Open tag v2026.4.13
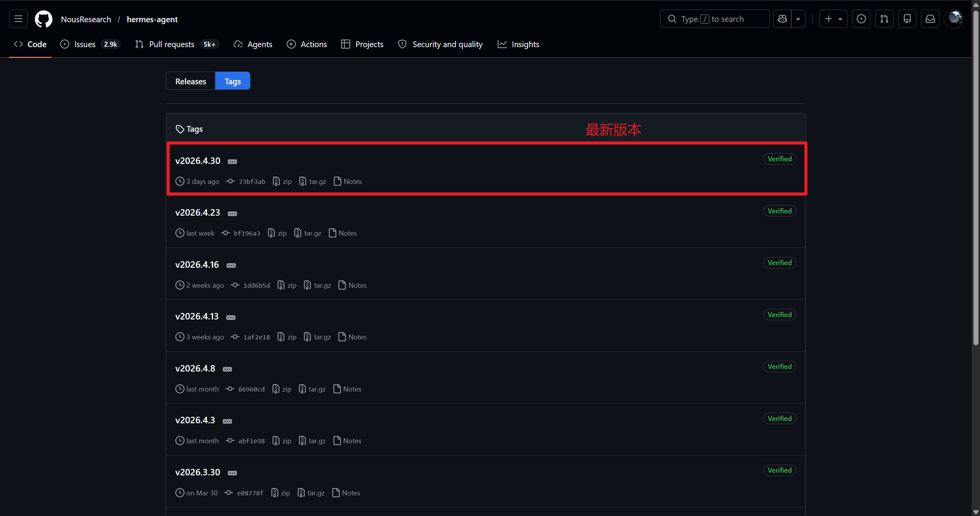This screenshot has width=980, height=516. click(197, 316)
